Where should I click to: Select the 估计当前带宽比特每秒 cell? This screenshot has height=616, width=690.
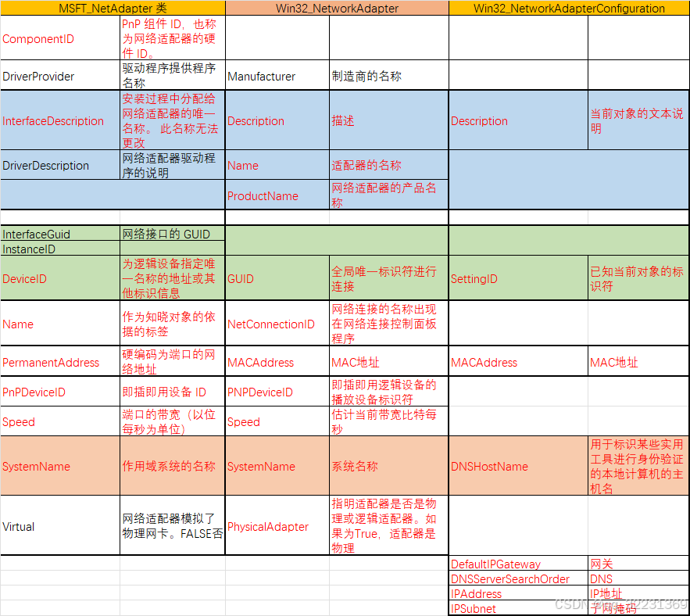click(x=389, y=421)
